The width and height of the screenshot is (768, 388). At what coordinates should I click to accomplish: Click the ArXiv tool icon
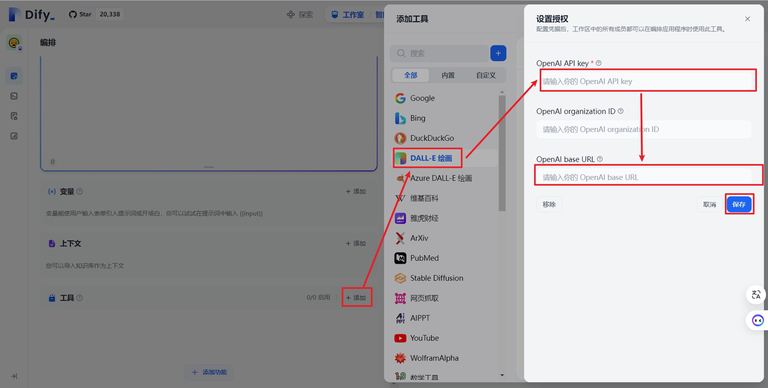[x=400, y=238]
